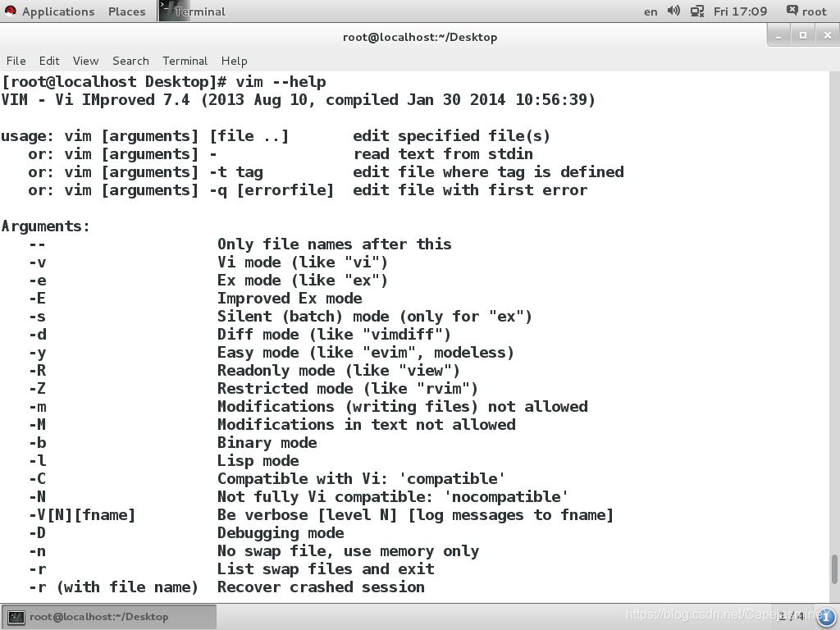
Task: Click the network connection icon
Action: pos(697,11)
